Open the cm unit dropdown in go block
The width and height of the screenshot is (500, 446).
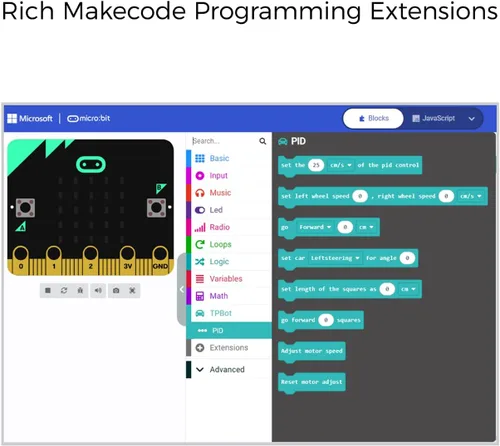[x=366, y=227]
